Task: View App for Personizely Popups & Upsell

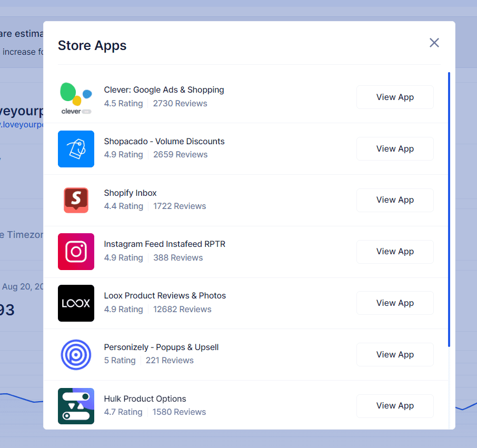Action: tap(395, 355)
